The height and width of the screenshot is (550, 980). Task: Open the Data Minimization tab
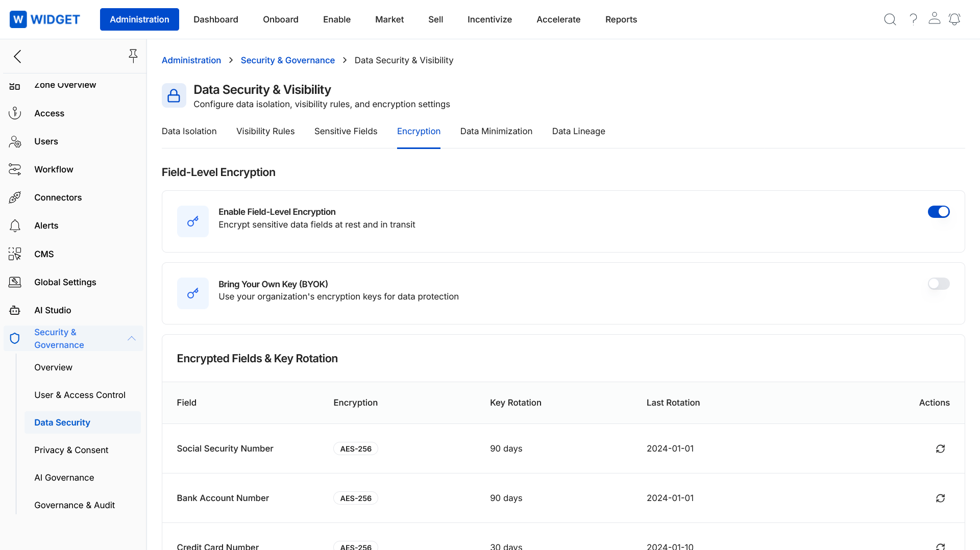pos(496,131)
